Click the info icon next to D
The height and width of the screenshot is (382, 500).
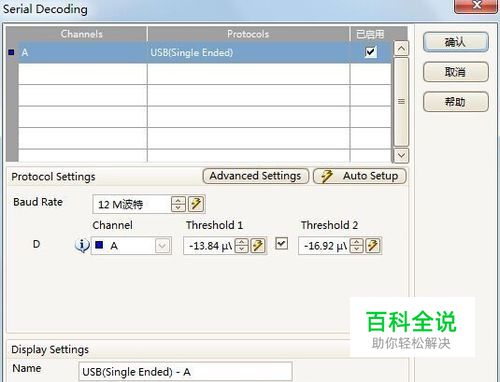82,245
